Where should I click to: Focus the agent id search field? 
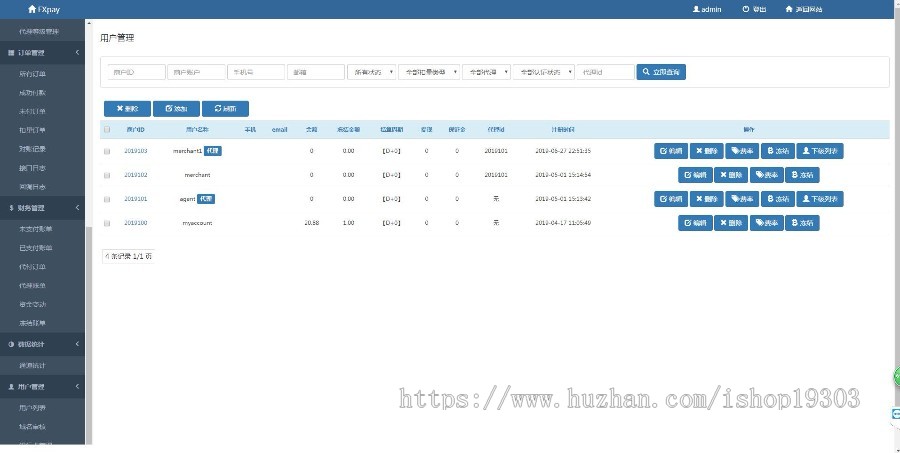(606, 72)
